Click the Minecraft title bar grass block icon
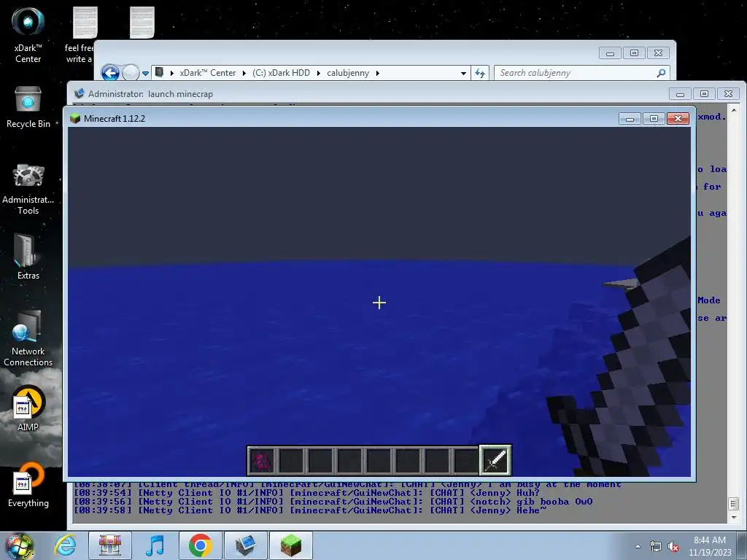This screenshot has width=747, height=560. pos(75,119)
